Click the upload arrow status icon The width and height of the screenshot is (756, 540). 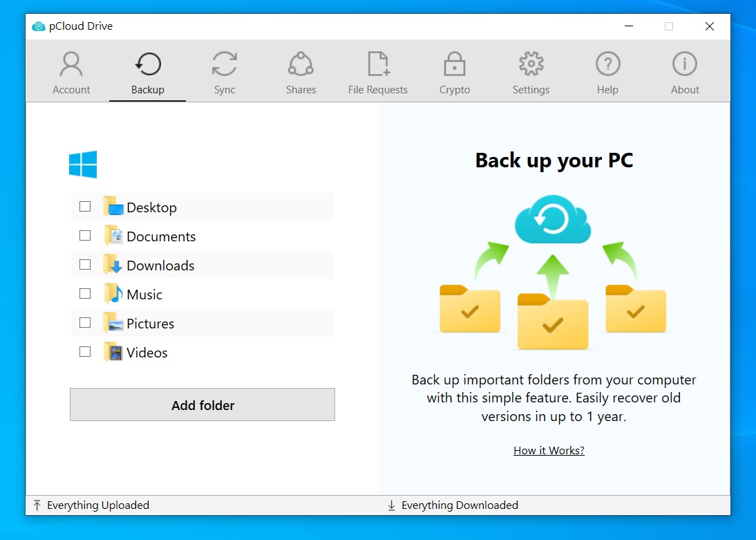[37, 505]
